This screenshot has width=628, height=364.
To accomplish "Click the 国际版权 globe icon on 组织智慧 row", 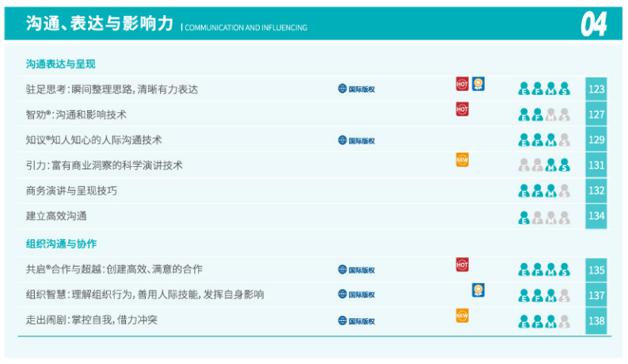I will pyautogui.click(x=342, y=294).
